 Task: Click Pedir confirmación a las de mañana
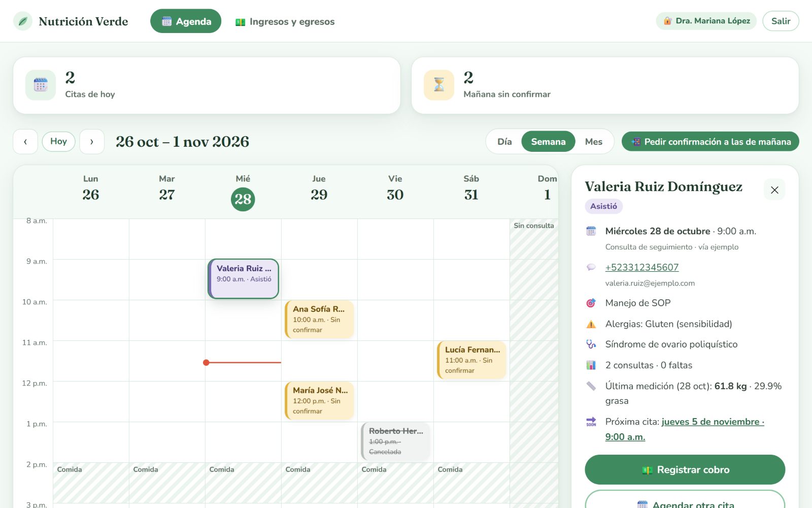pyautogui.click(x=710, y=142)
